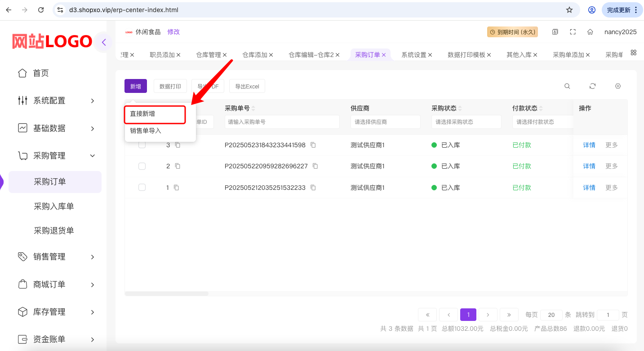The image size is (644, 351).
Task: Open 采购退货单 in the sidebar
Action: [x=54, y=231]
